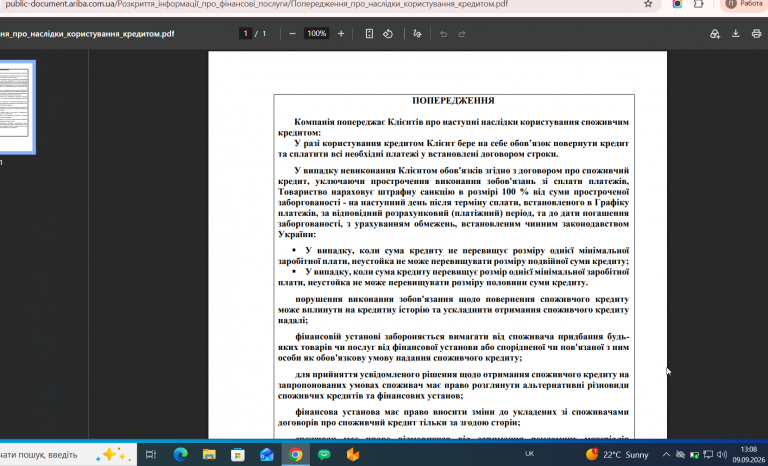Click the PDF file name in toolbar
Screen dimensions: 768x466
tap(87, 34)
